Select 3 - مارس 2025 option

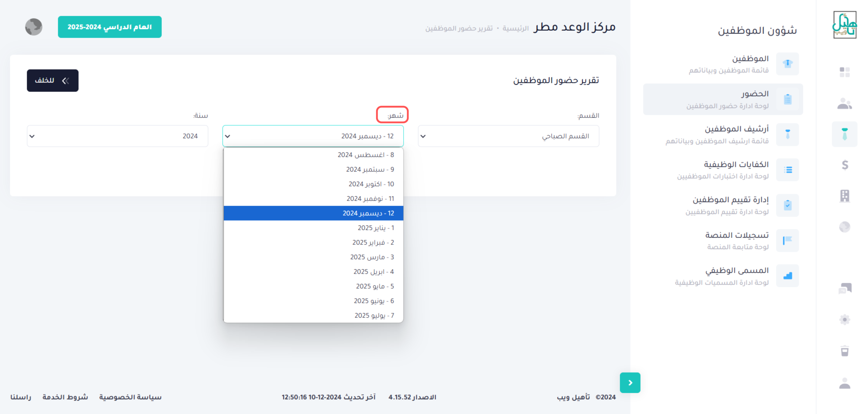[x=313, y=257]
